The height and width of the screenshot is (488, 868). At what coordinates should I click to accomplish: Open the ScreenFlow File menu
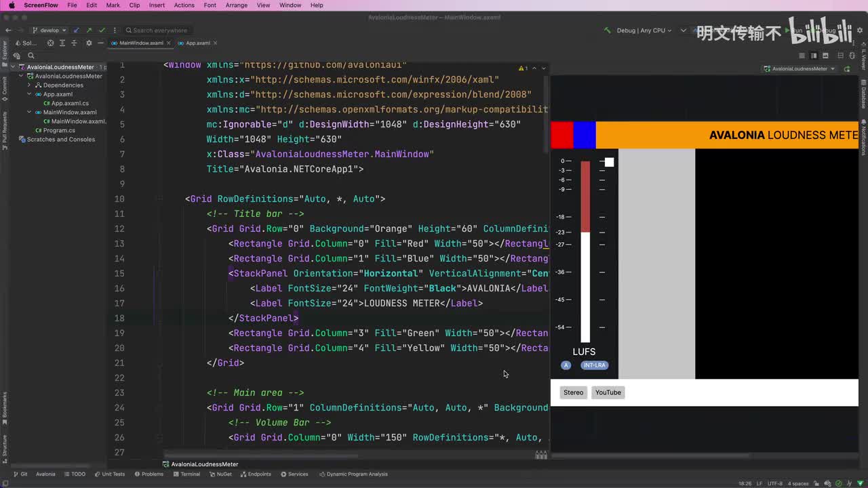[72, 5]
